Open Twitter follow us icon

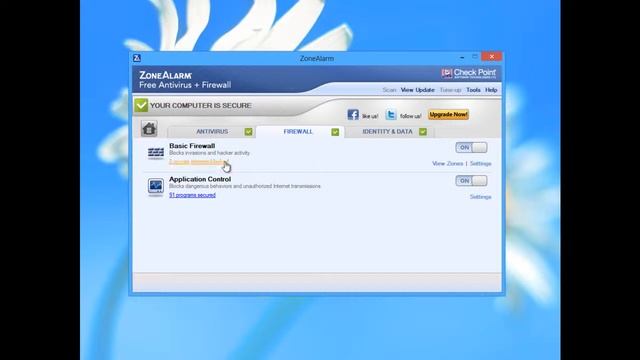pyautogui.click(x=391, y=115)
